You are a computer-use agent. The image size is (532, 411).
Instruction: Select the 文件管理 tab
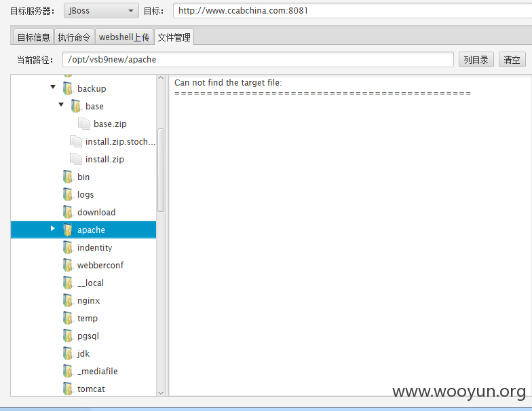pos(174,37)
